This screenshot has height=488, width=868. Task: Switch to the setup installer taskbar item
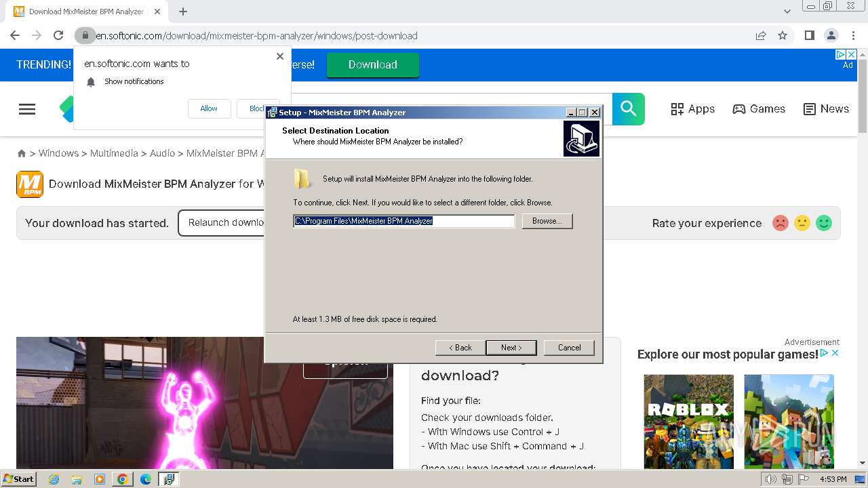coord(169,479)
